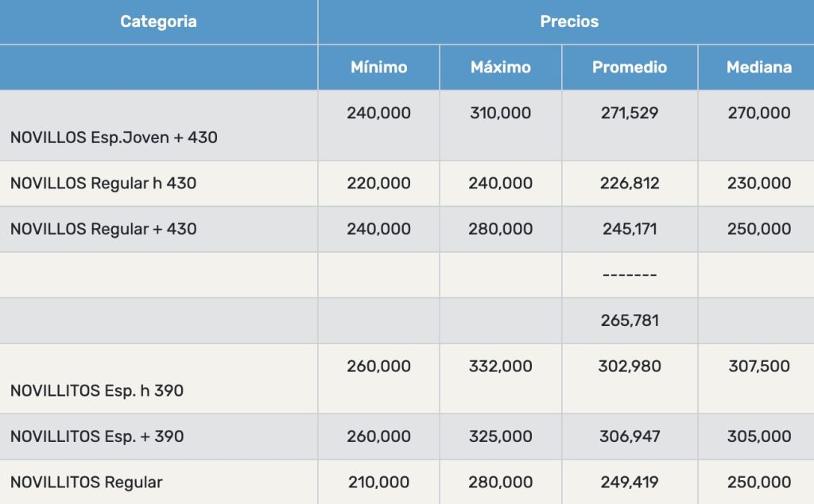Click the 310,000 maximum price cell
Viewport: 814px width, 504px height.
[x=500, y=113]
